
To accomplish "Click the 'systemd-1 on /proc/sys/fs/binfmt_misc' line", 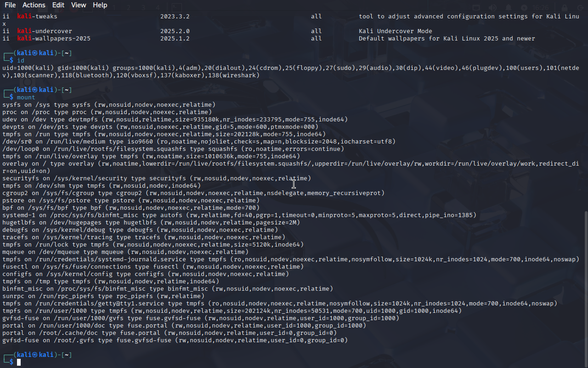I will click(x=239, y=215).
